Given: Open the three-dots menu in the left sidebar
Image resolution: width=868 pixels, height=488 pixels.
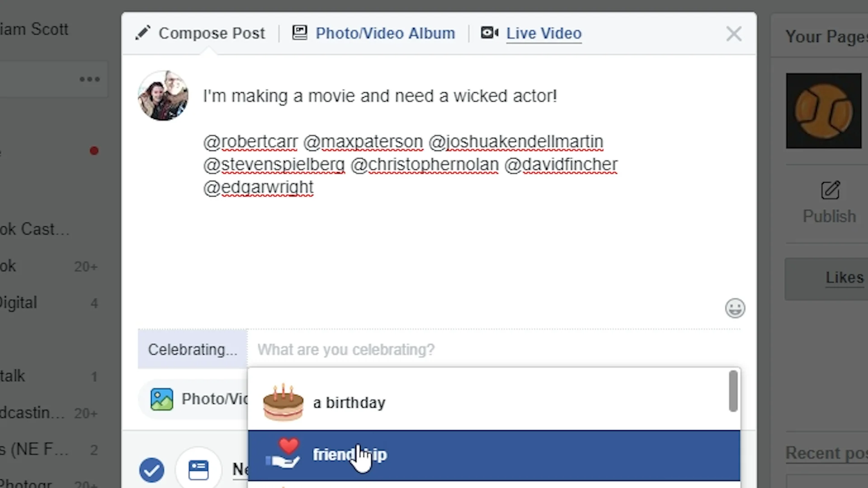Looking at the screenshot, I should [x=90, y=79].
